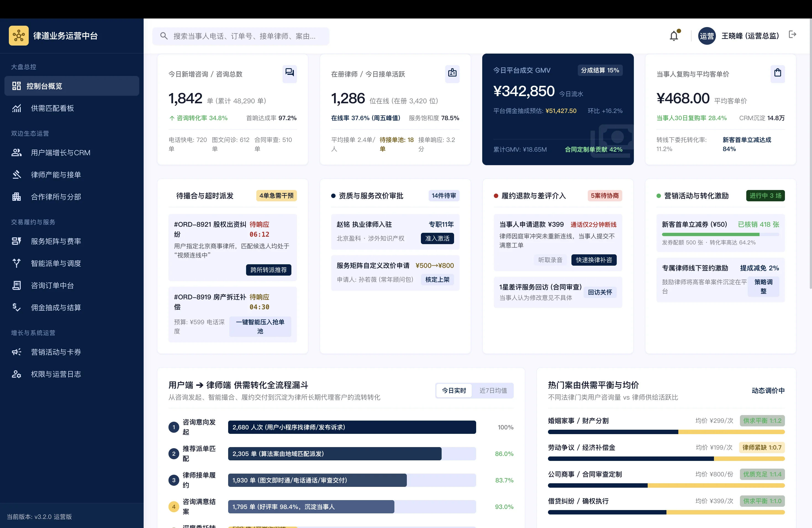Click 当前版本: v3.2.0 运营版 text
The height and width of the screenshot is (528, 812).
39,517
